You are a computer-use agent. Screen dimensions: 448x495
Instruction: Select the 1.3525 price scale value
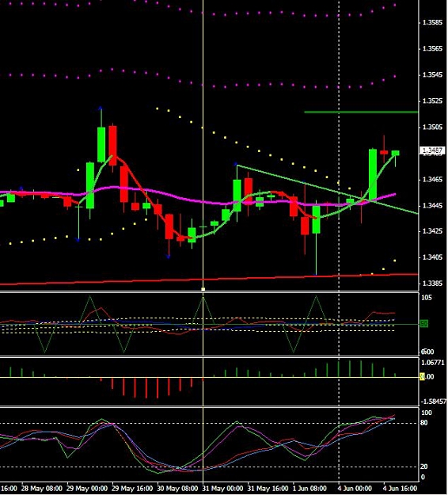pyautogui.click(x=432, y=101)
